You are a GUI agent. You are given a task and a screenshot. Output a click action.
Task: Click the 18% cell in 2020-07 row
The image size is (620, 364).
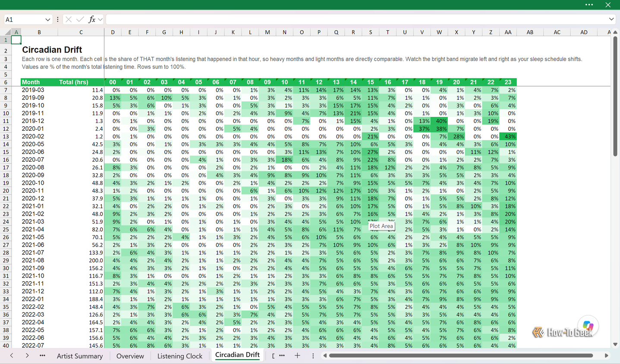pyautogui.click(x=285, y=160)
